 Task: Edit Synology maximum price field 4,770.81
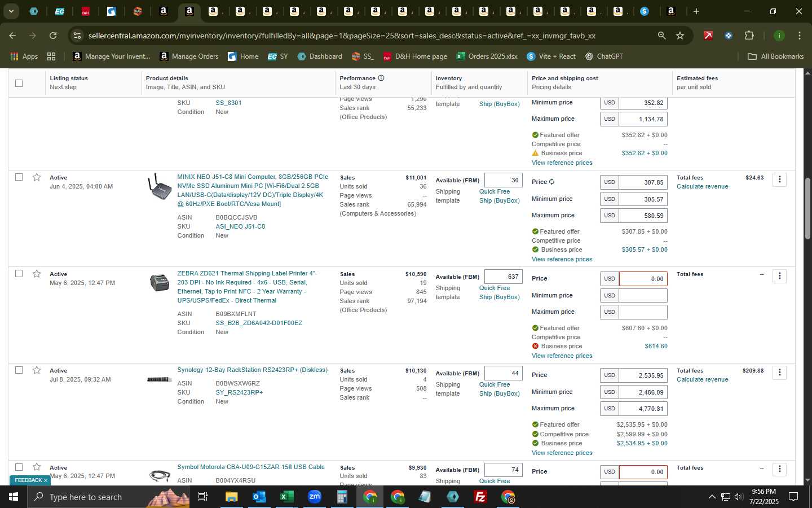click(x=643, y=408)
